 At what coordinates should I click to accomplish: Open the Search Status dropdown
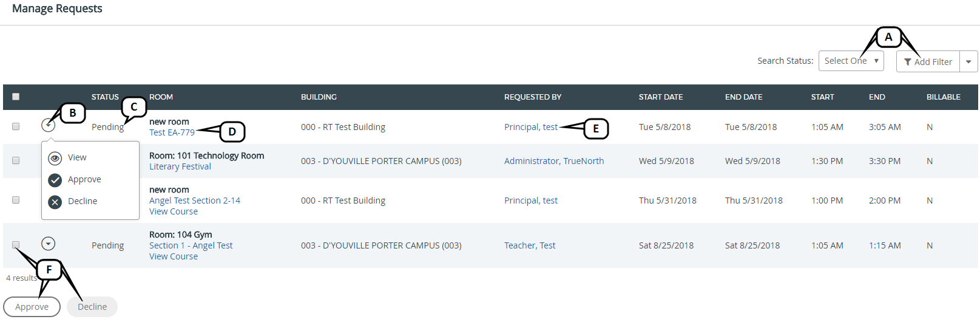click(851, 61)
